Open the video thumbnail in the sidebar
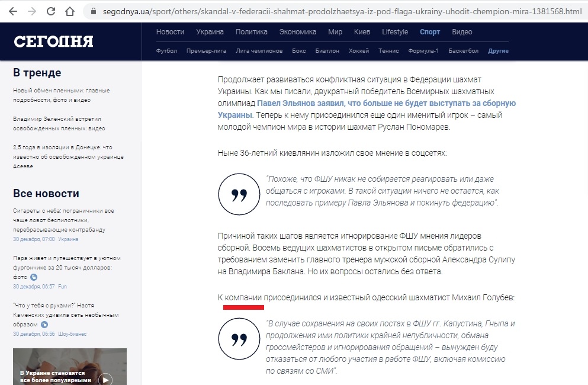Viewport: 588px width, 385px height. (70, 367)
